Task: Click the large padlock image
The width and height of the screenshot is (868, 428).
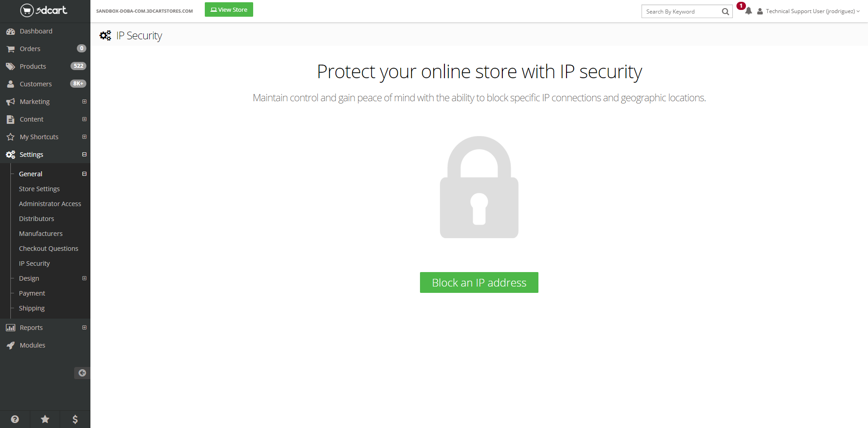Action: pos(479,187)
